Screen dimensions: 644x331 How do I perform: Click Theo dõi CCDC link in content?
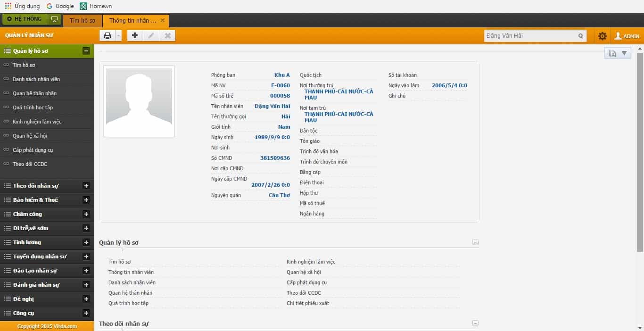click(x=304, y=293)
